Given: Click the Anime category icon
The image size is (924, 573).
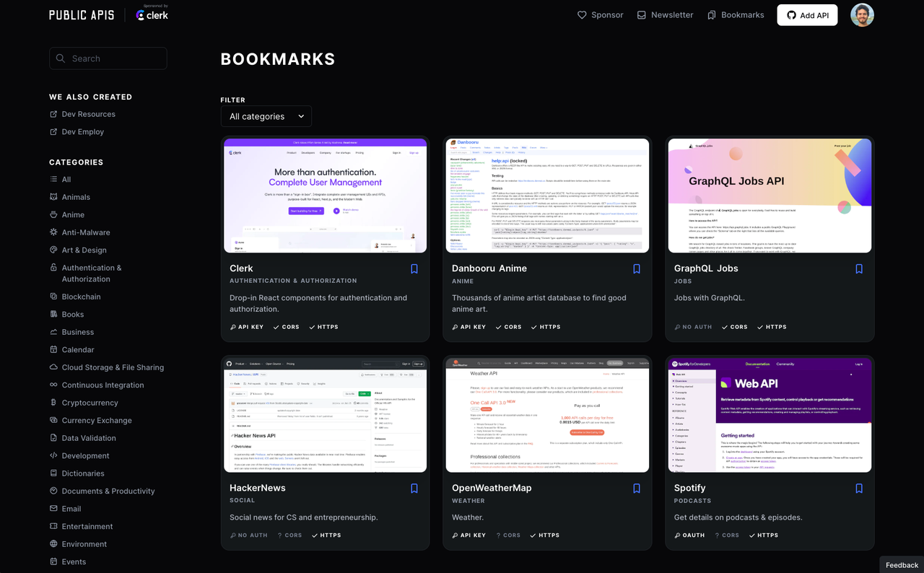Looking at the screenshot, I should pyautogui.click(x=53, y=214).
